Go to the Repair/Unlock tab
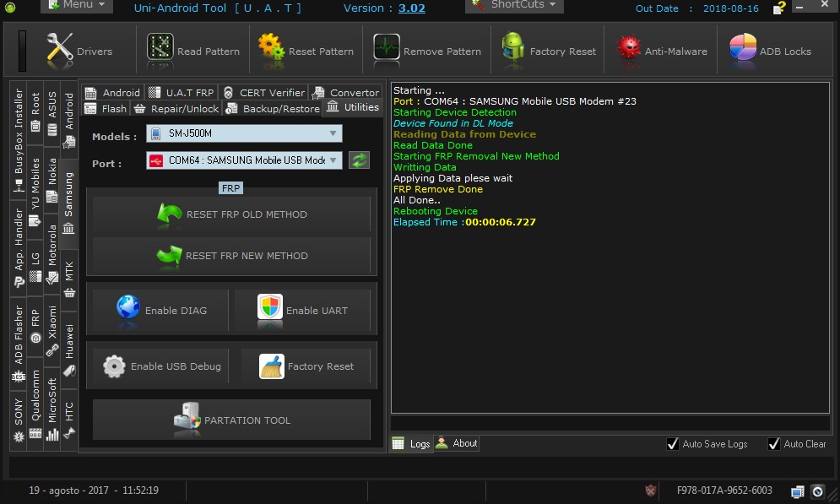This screenshot has height=504, width=840. coord(176,108)
